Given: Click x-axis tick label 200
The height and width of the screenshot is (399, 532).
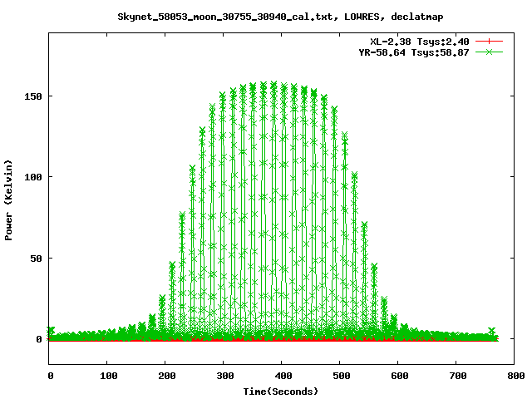Looking at the screenshot, I should pyautogui.click(x=167, y=376).
